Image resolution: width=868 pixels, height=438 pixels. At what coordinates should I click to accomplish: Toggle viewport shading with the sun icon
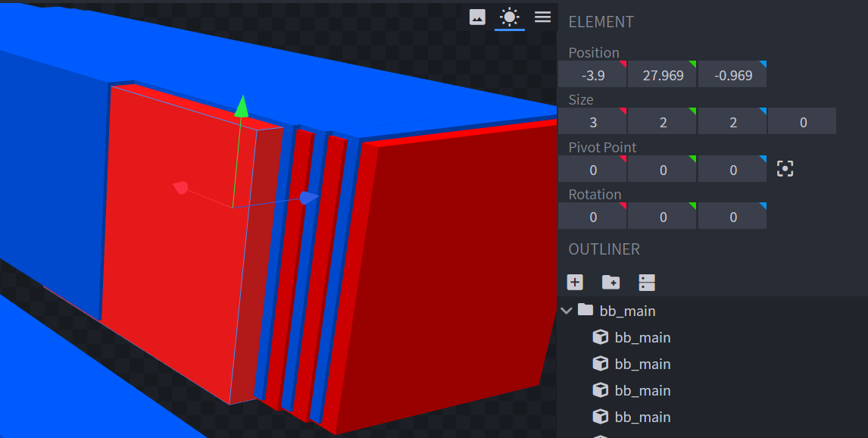pos(510,17)
